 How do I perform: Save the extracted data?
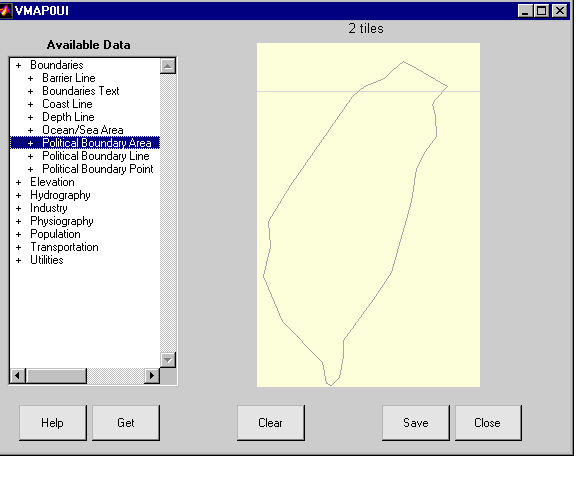[x=415, y=423]
